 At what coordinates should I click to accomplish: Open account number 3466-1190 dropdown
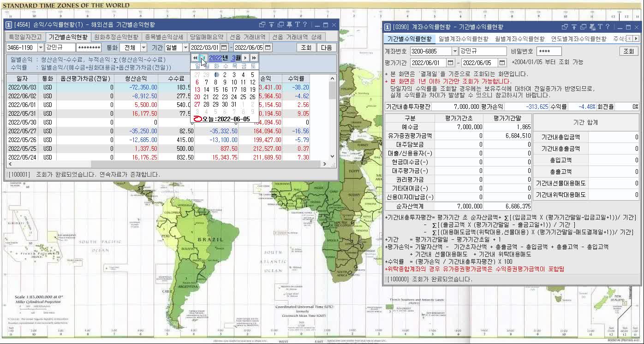point(41,47)
